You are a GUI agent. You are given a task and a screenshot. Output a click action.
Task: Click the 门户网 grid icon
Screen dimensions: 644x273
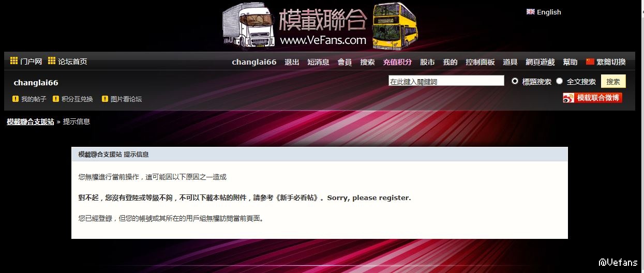[14, 61]
